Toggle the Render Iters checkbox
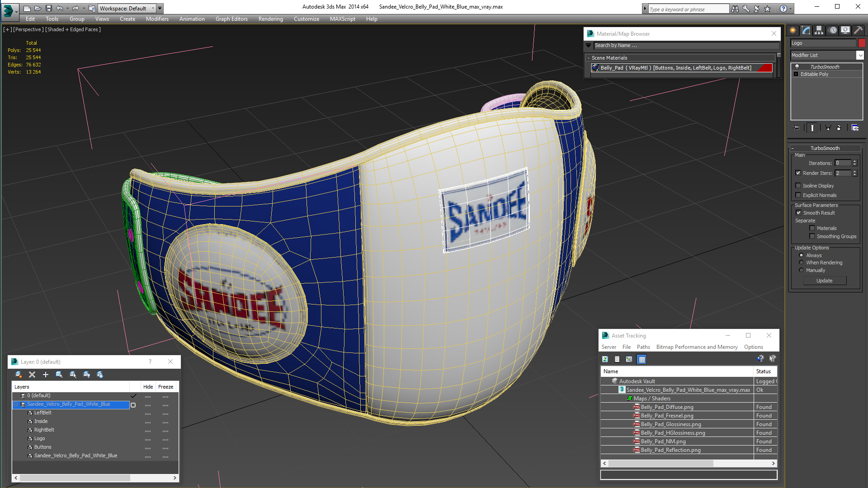Viewport: 868px width, 488px height. coord(798,173)
